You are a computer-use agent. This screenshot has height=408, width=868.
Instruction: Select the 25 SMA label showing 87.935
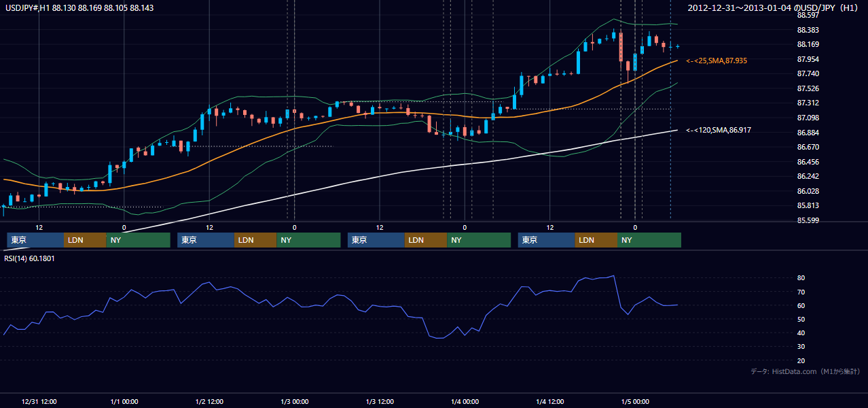coord(717,61)
